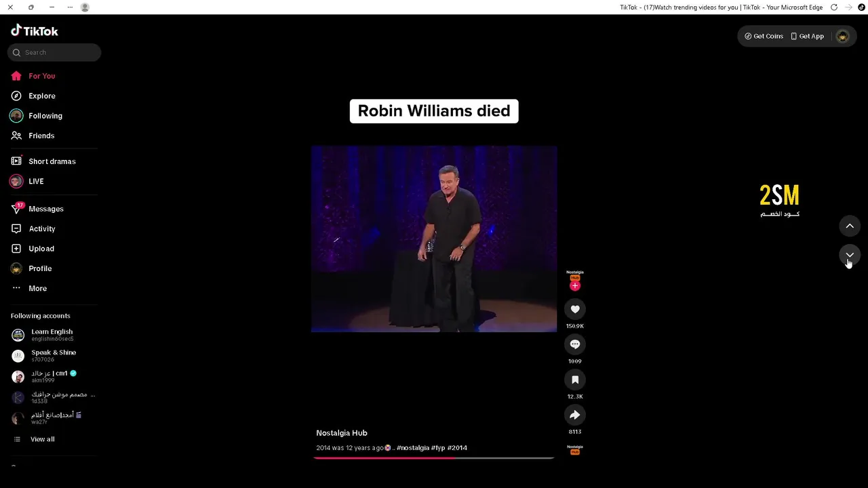Screen dimensions: 868x488
Task: Click the Speak & Shine account avatar
Action: (18, 356)
